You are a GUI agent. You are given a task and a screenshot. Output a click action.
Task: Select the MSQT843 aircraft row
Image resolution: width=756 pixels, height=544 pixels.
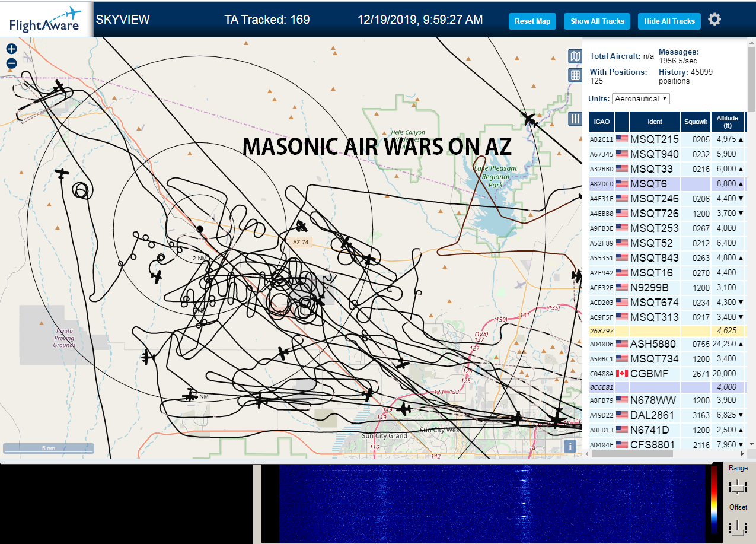point(668,258)
